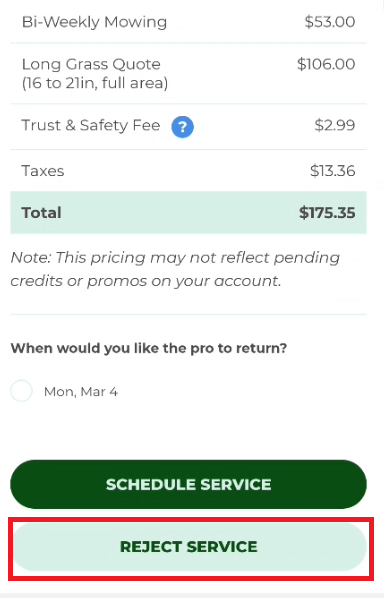This screenshot has height=598, width=384.
Task: Click the empty middle of the Total bar
Action: (180, 213)
